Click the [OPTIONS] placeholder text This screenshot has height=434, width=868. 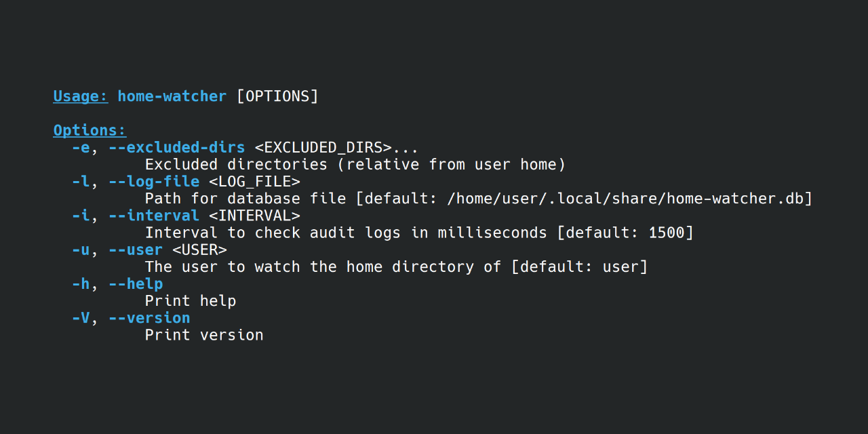(277, 96)
